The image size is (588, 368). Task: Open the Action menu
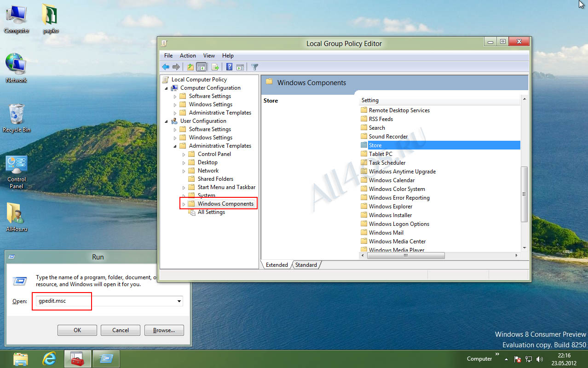[x=188, y=56]
